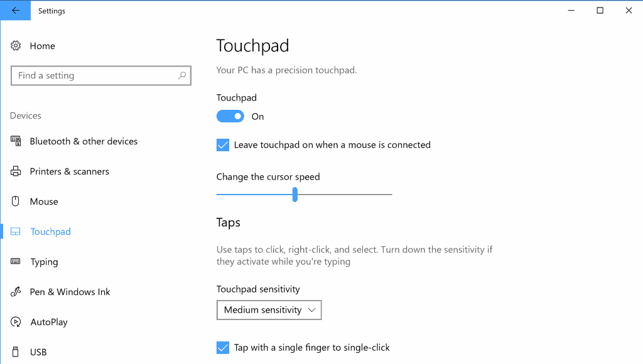Open the Printers & scanners icon
Screen dimensions: 643x364
point(16,171)
